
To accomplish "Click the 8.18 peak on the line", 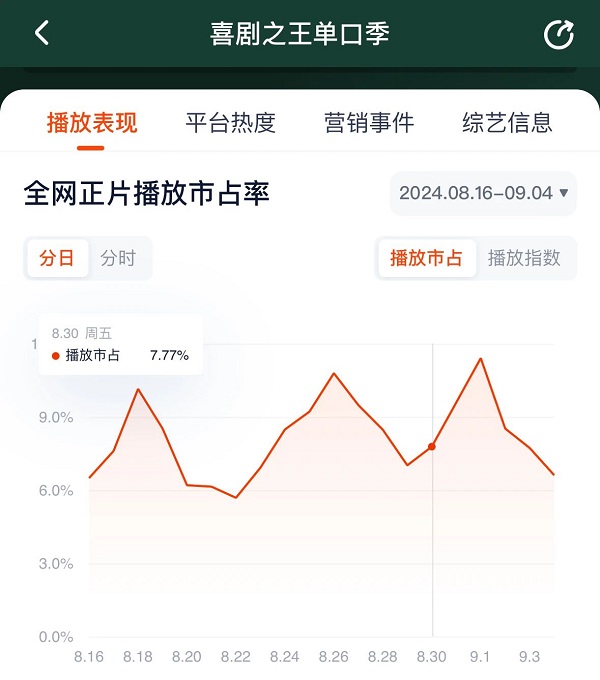I will click(138, 389).
